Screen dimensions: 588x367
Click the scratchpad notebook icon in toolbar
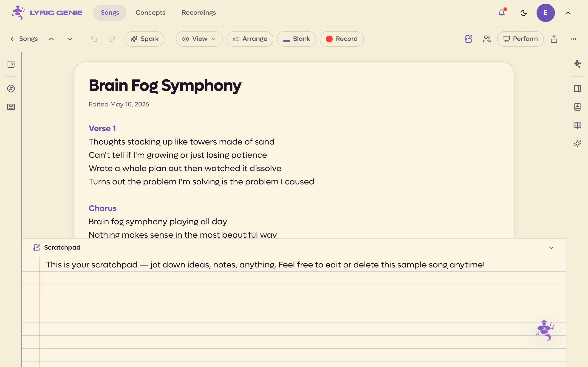[x=468, y=39]
